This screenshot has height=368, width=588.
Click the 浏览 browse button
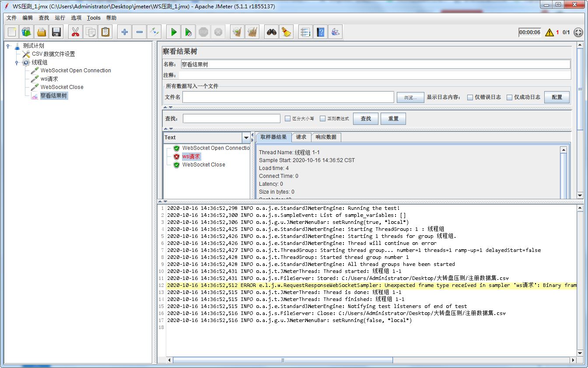pyautogui.click(x=410, y=97)
